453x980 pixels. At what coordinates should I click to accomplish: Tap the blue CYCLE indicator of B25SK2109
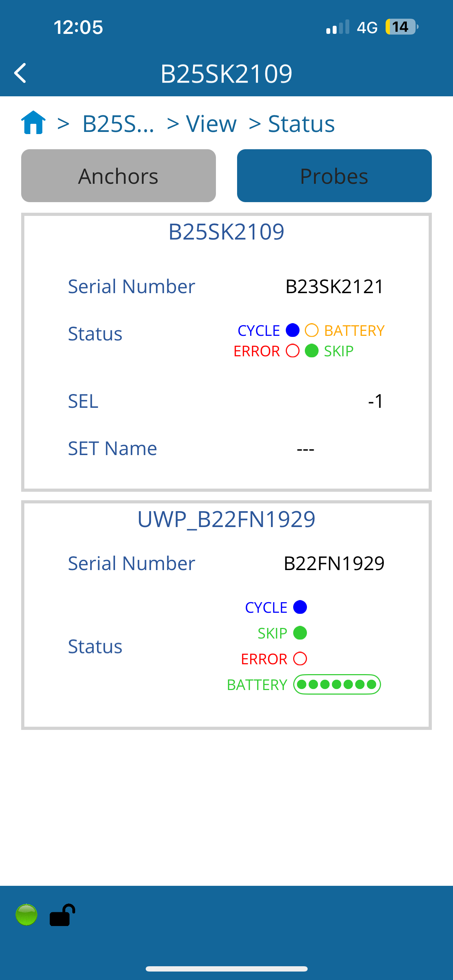tap(292, 330)
